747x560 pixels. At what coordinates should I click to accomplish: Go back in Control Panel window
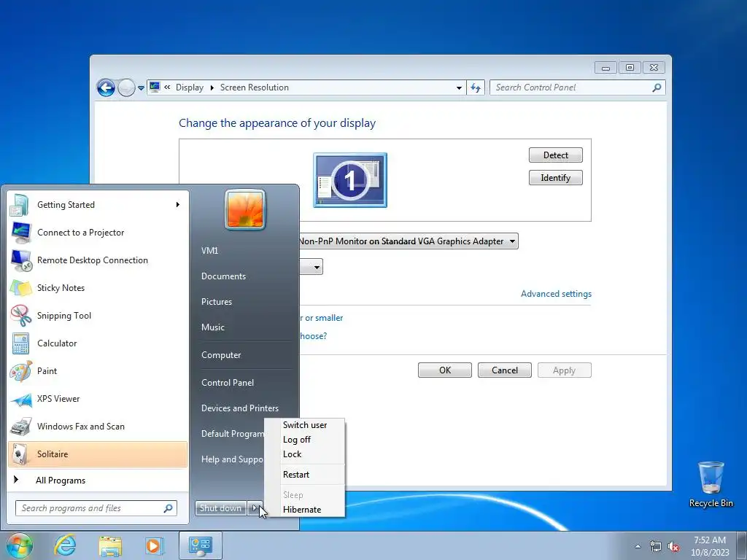106,87
